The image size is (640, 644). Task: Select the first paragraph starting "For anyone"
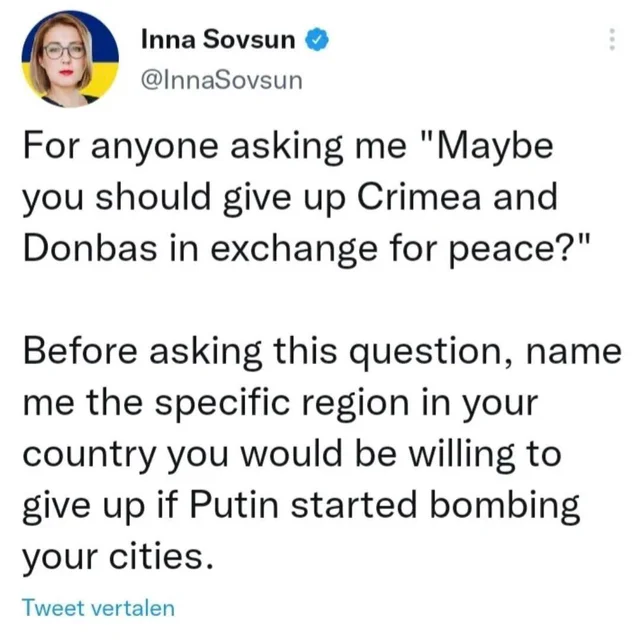[x=307, y=197]
